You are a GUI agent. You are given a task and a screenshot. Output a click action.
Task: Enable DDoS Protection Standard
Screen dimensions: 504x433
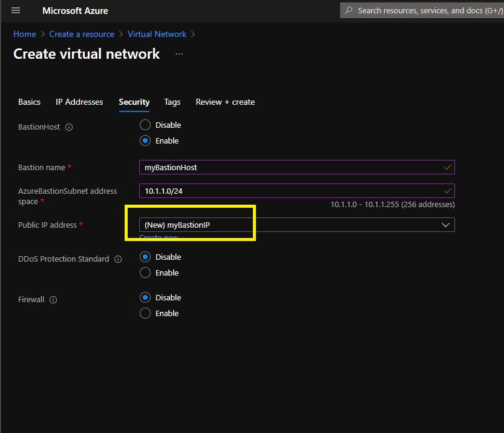(145, 273)
